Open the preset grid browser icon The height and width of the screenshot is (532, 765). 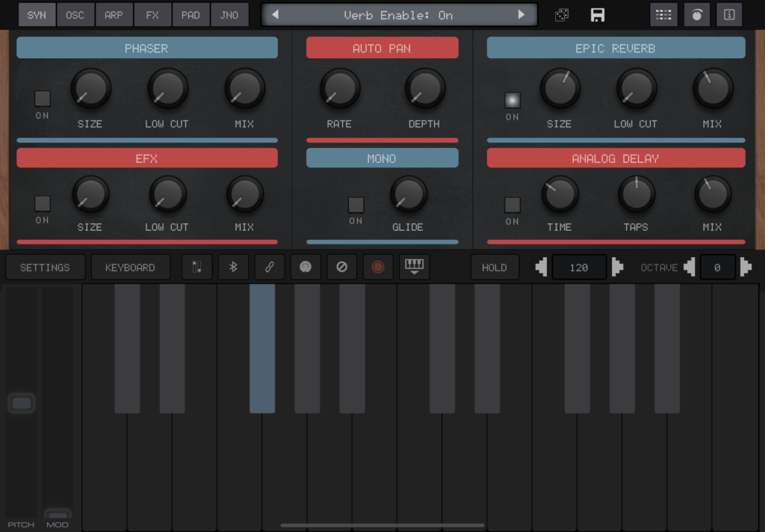click(x=663, y=15)
